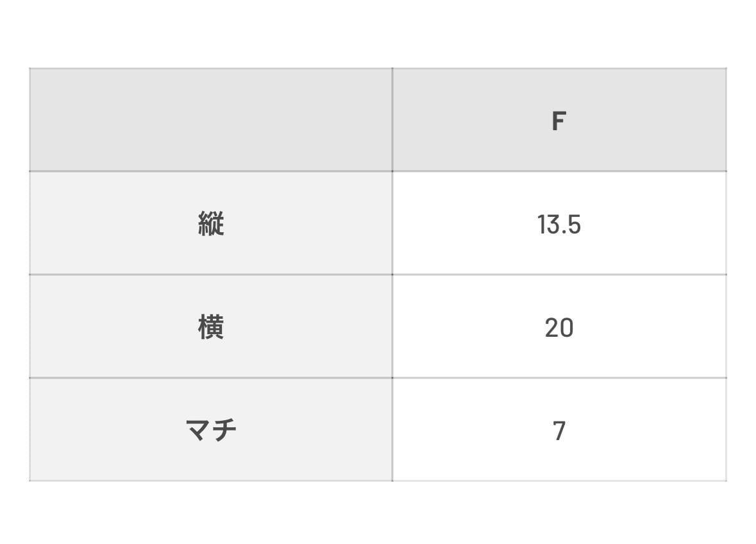
Task: Click the empty top-left header cell
Action: click(x=210, y=121)
